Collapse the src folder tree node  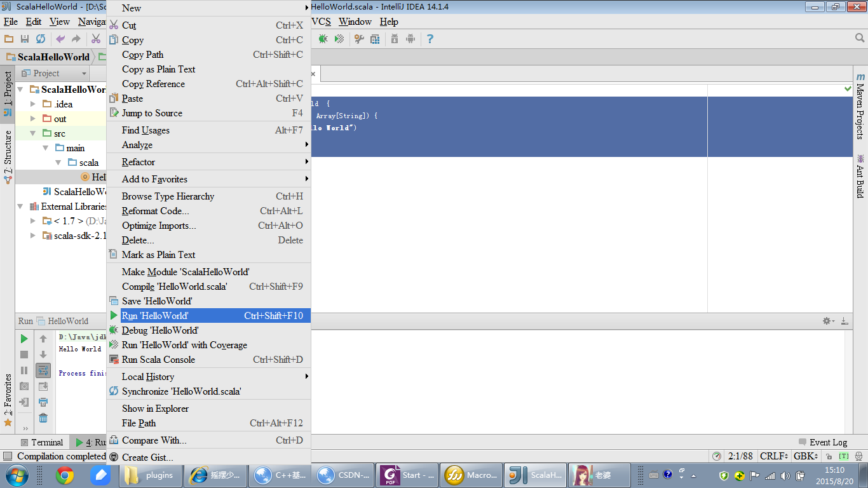(33, 133)
